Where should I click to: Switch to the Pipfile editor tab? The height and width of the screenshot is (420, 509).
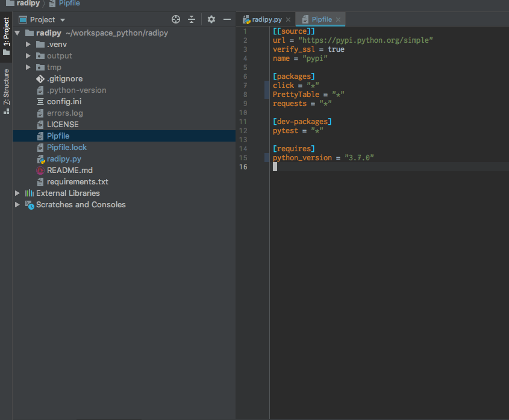pyautogui.click(x=320, y=19)
